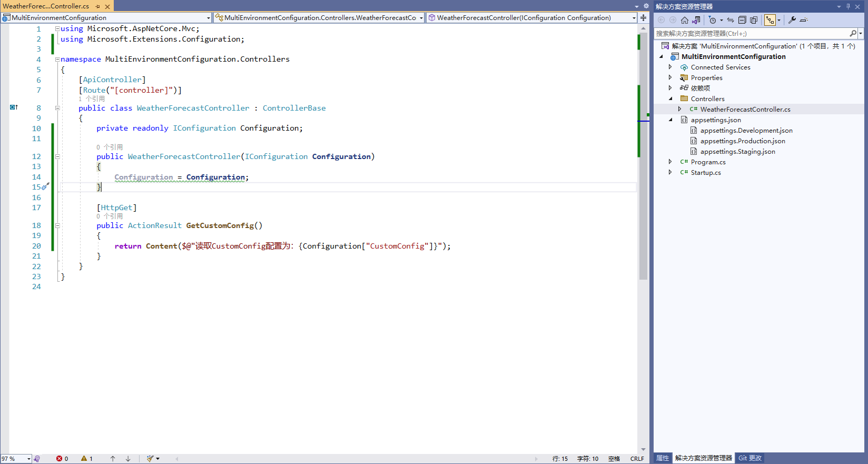
Task: Sync with active document icon
Action: coord(731,20)
